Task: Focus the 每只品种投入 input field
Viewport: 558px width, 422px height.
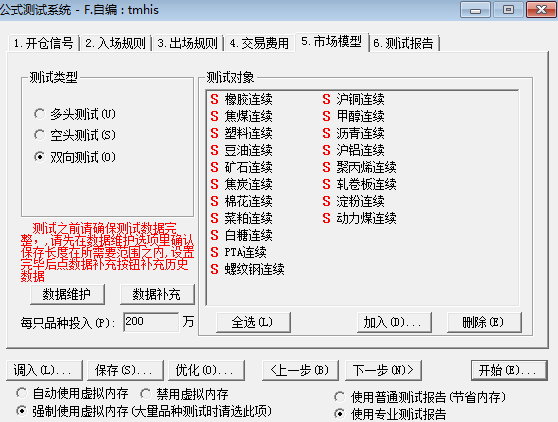Action: [x=151, y=322]
